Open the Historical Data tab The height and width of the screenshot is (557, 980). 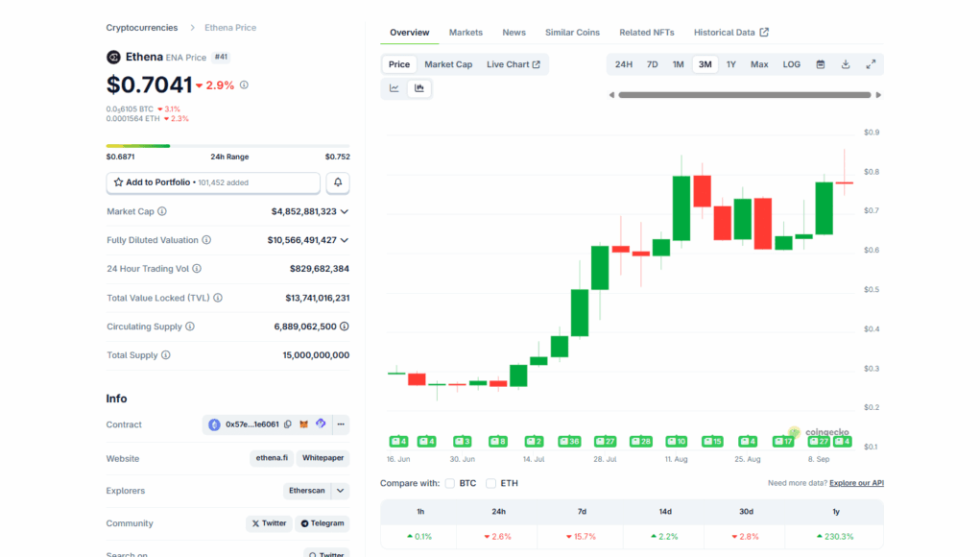[x=730, y=33]
